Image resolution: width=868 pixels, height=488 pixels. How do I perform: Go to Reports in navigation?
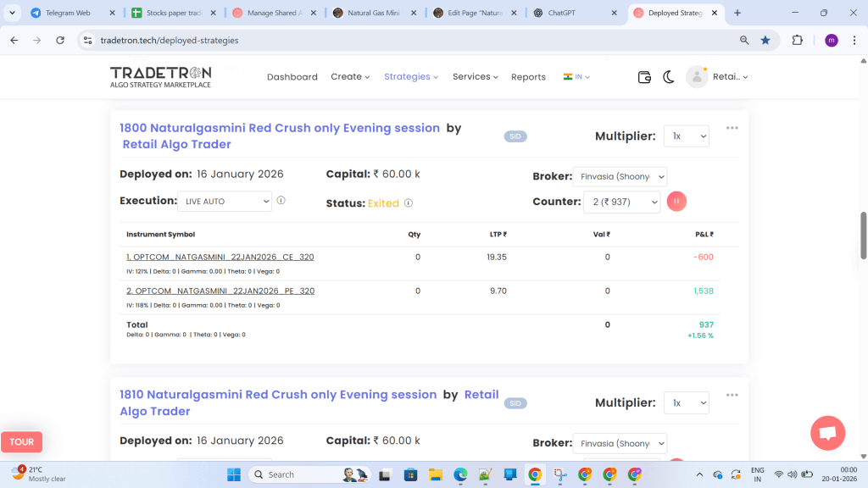[528, 77]
